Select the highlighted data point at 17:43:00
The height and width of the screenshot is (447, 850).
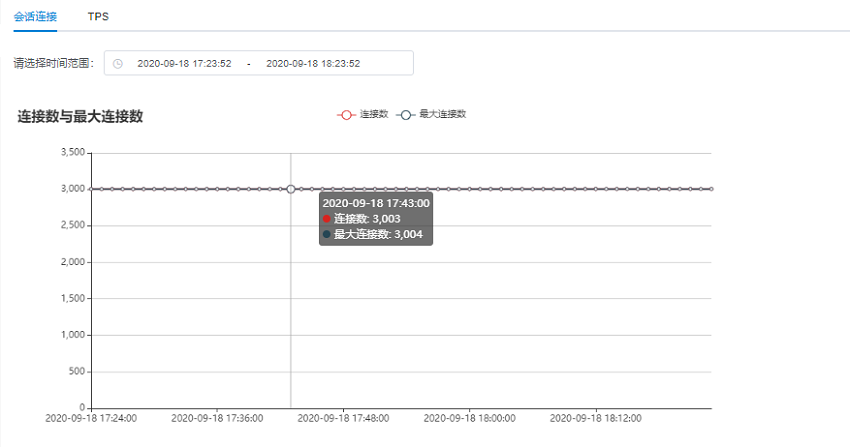point(291,189)
